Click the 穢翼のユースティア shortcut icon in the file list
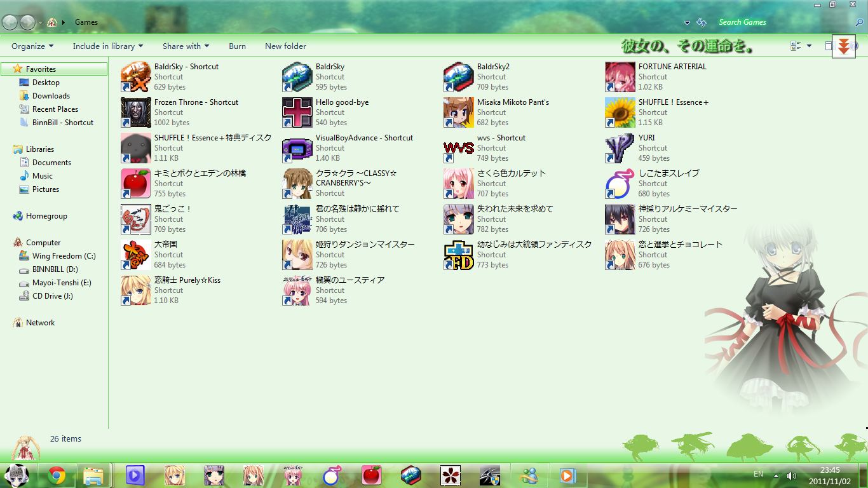This screenshot has height=488, width=868. (297, 290)
